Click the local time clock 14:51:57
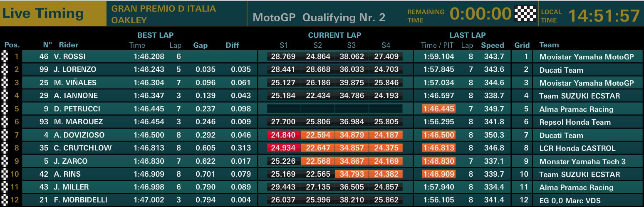Image resolution: width=644 pixels, height=207 pixels. 604,16
